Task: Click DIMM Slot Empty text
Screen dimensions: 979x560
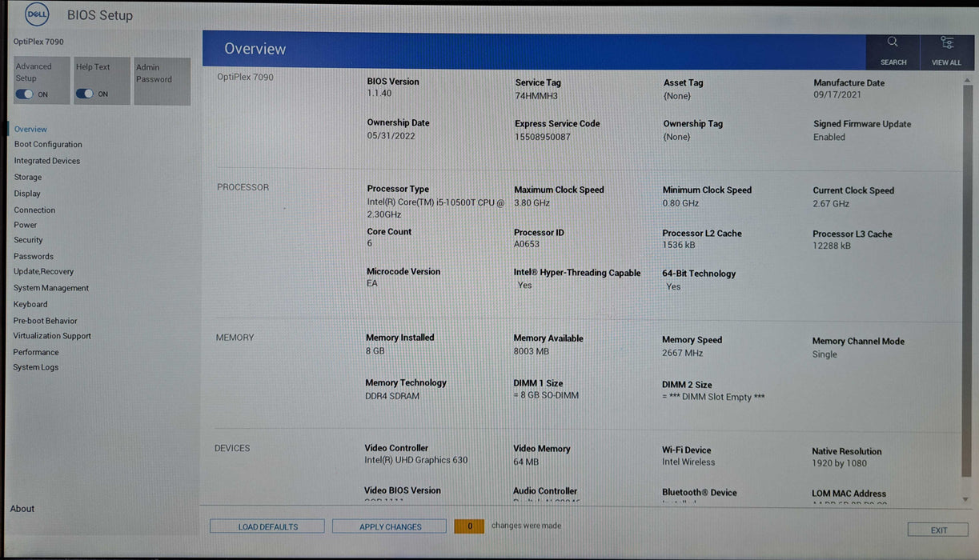Action: coord(713,398)
